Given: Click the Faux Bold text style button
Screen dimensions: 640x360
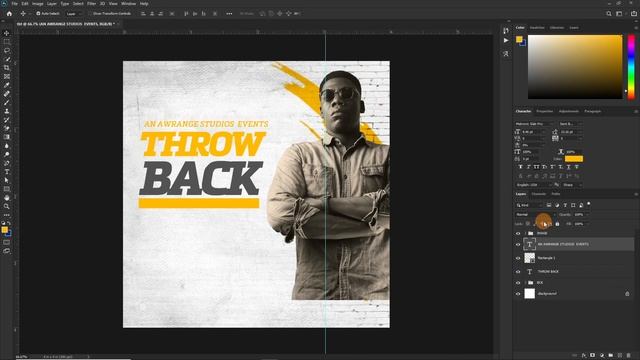Looking at the screenshot, I should (520, 167).
